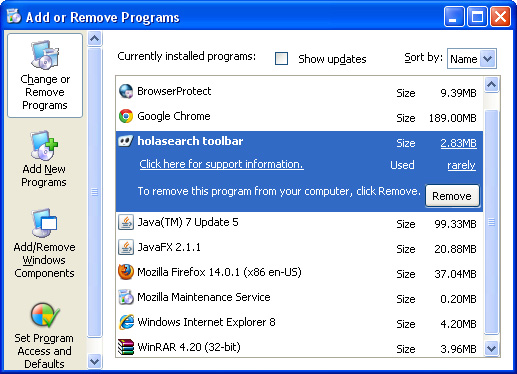Select Mozilla Firefox 14.0.1 (x86 en-US)

(299, 273)
